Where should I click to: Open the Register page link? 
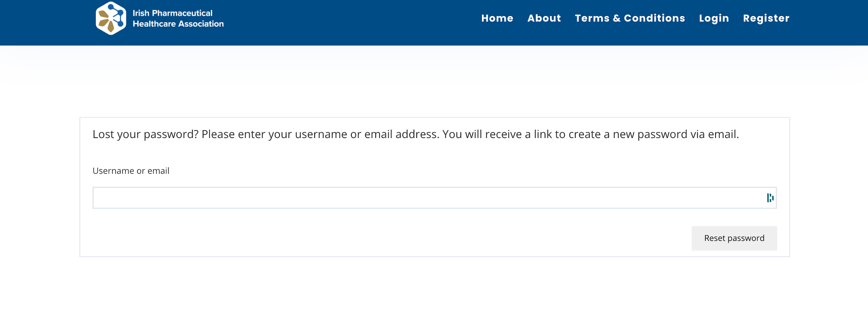tap(766, 18)
